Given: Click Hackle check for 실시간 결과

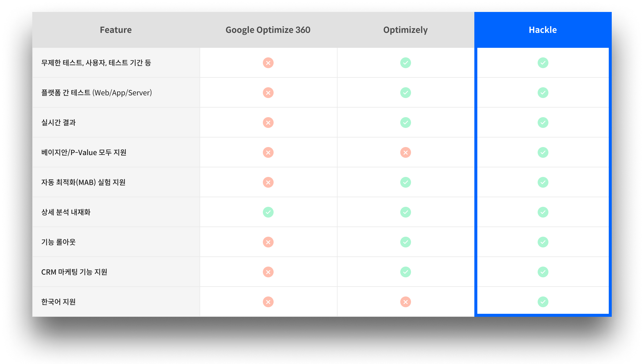Looking at the screenshot, I should [543, 123].
